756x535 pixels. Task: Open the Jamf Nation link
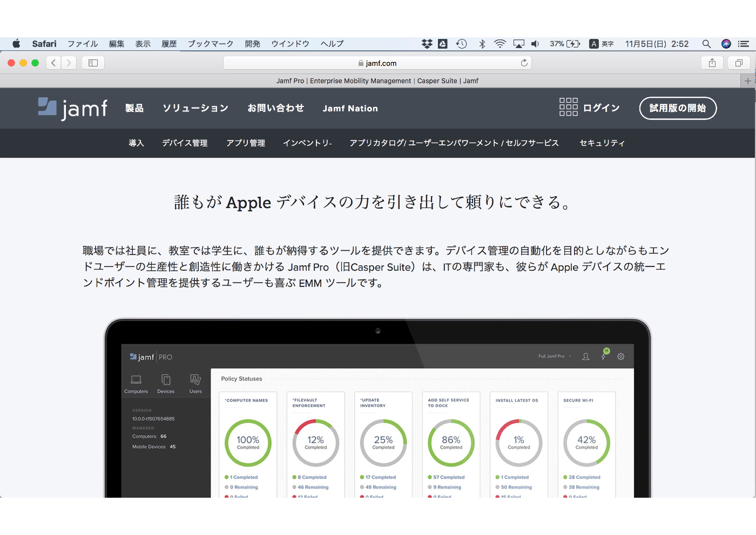pyautogui.click(x=350, y=108)
